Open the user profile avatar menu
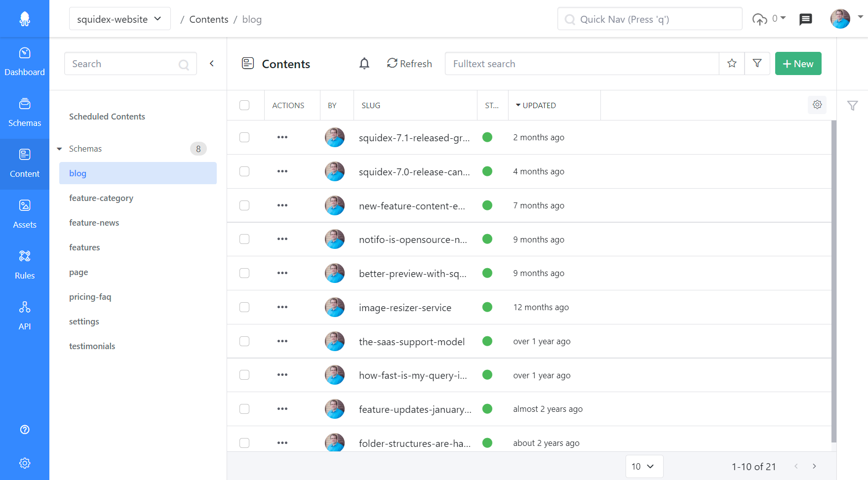This screenshot has height=480, width=868. [x=840, y=19]
